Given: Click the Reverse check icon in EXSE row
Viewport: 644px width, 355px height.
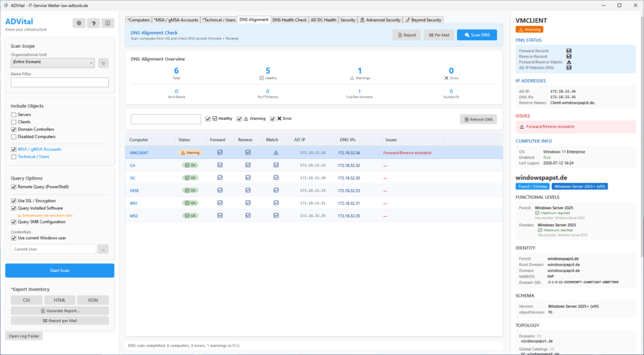Looking at the screenshot, I should point(248,190).
